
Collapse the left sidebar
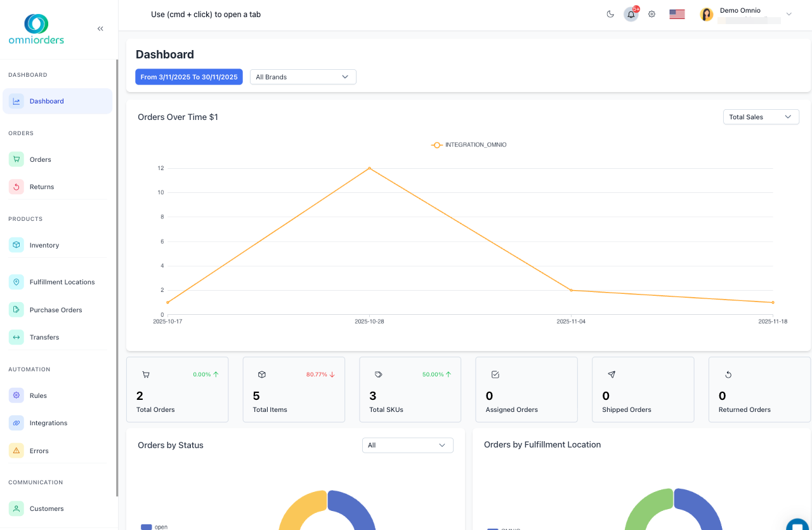(x=100, y=28)
